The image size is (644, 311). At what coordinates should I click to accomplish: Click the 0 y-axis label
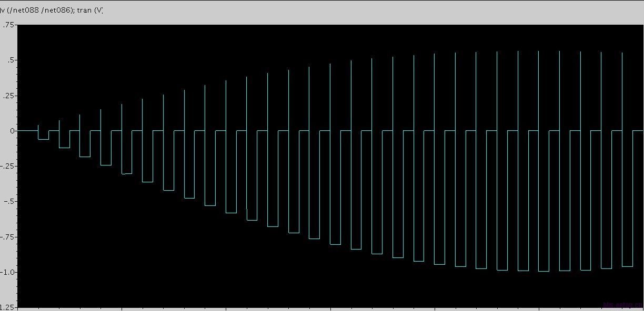13,131
